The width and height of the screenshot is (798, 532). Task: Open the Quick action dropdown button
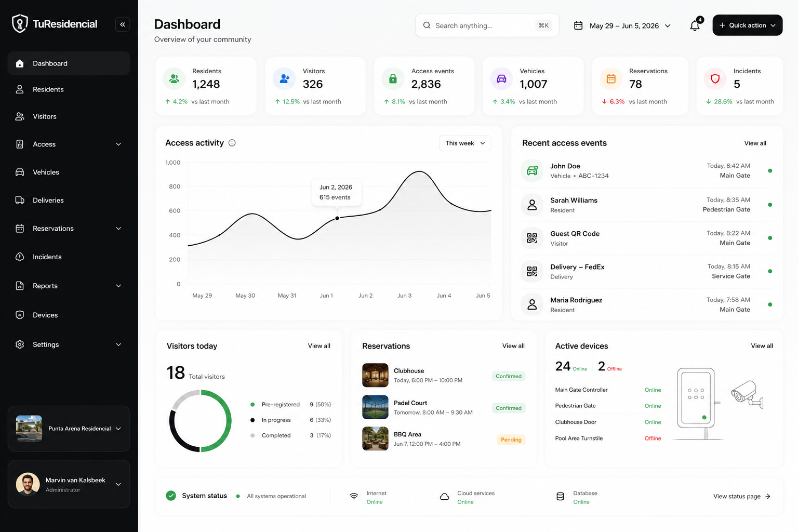pos(747,25)
